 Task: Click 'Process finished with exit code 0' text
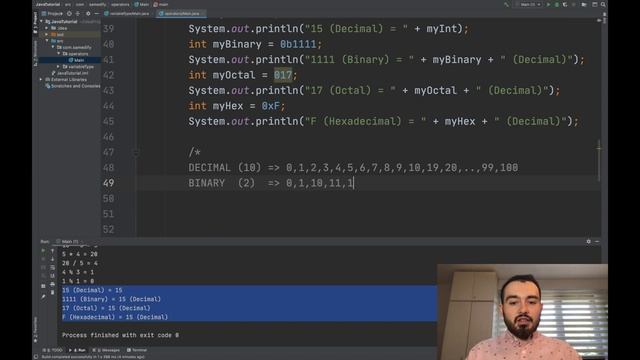[120, 335]
